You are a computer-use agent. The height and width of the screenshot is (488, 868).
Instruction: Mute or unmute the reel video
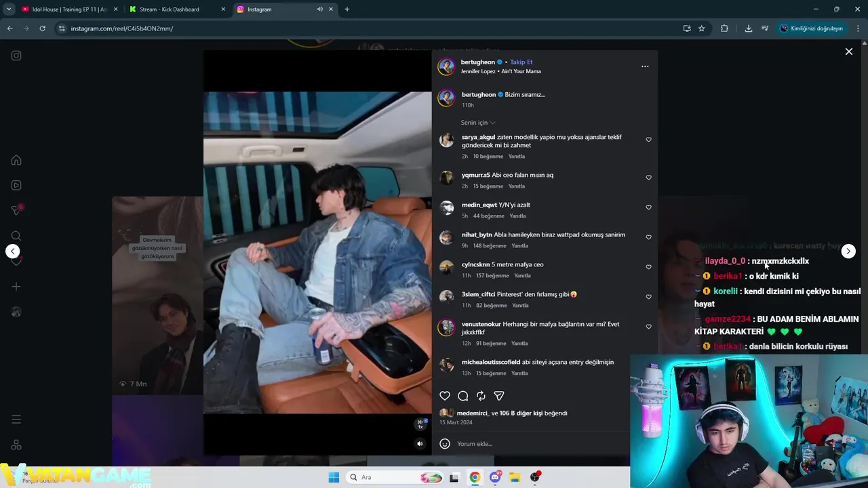pos(420,444)
